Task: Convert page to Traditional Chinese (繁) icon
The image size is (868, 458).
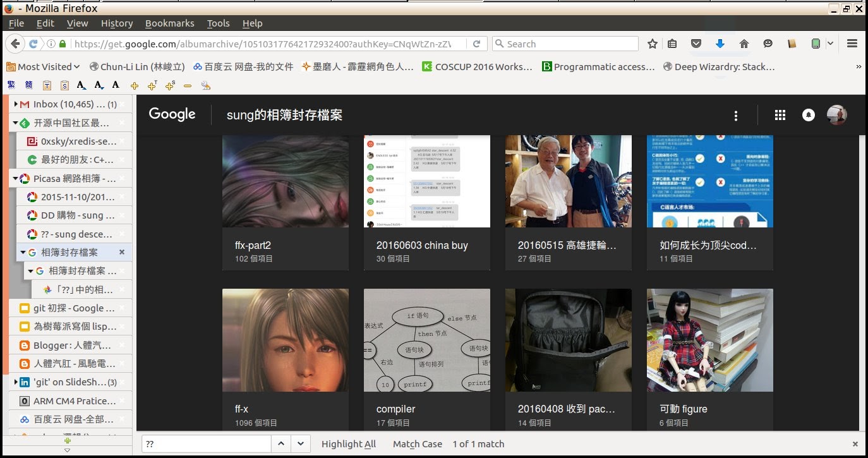Action: [x=11, y=85]
